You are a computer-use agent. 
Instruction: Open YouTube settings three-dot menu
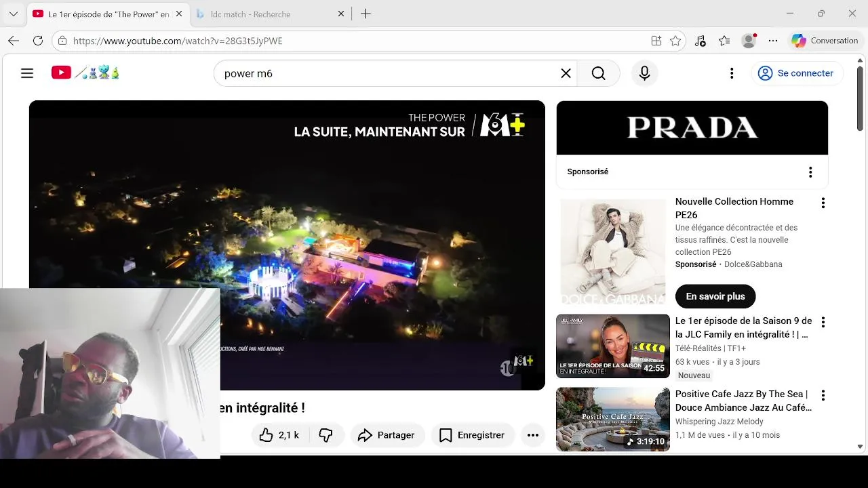(732, 73)
